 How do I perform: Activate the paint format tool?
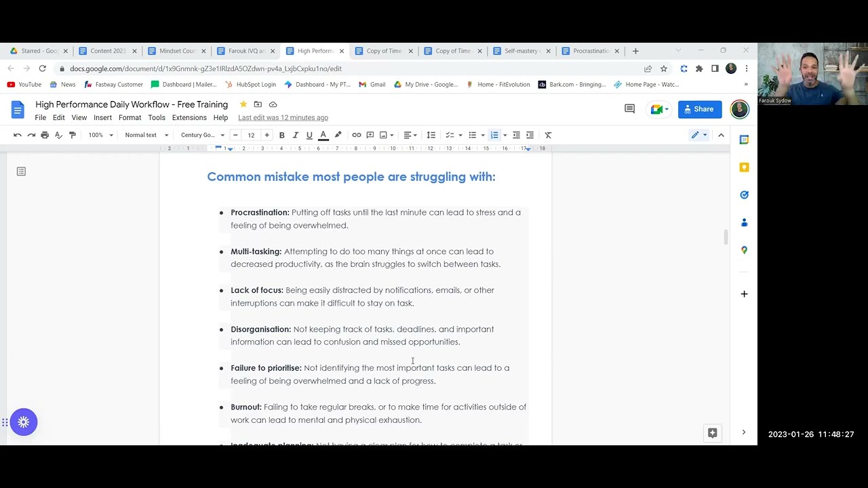[73, 135]
